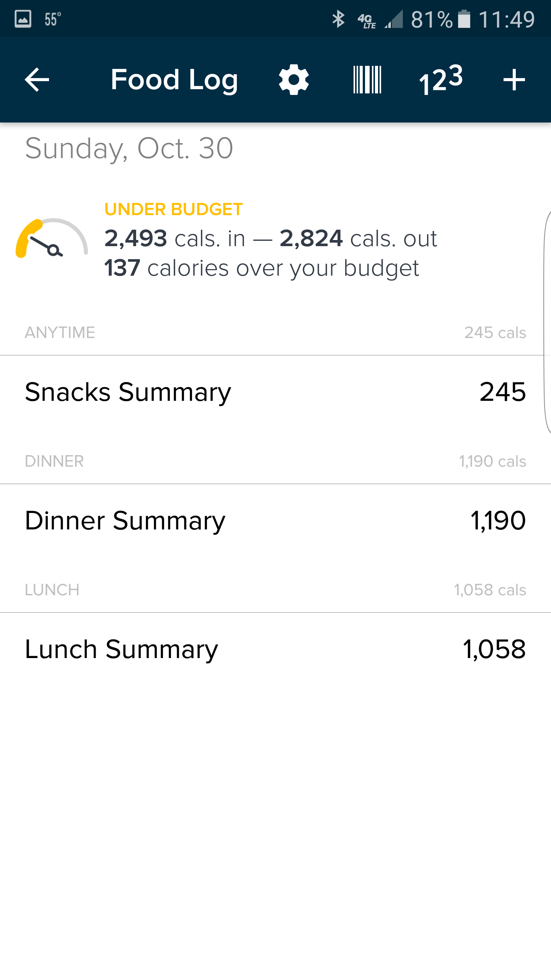Open food log settings gear
551x980 pixels.
293,80
